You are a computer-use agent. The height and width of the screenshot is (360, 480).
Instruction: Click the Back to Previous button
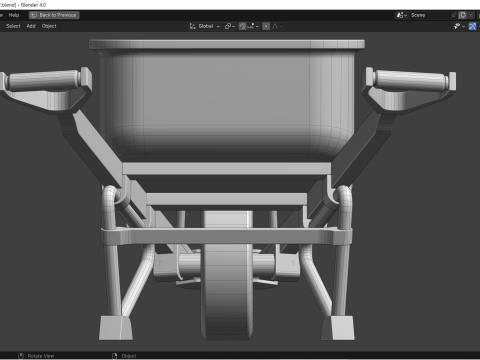(54, 15)
